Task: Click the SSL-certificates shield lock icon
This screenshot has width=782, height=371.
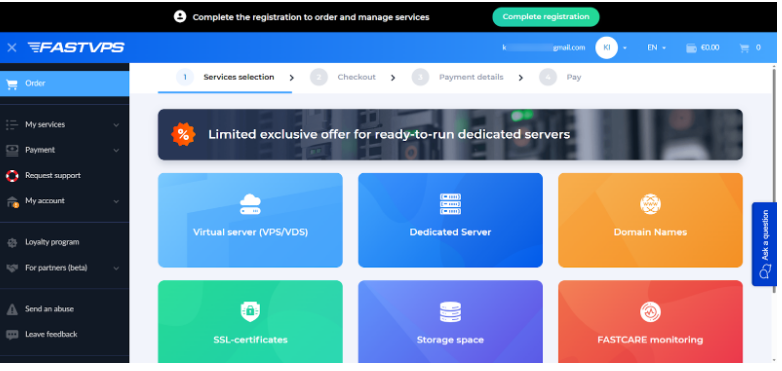Action: click(250, 312)
